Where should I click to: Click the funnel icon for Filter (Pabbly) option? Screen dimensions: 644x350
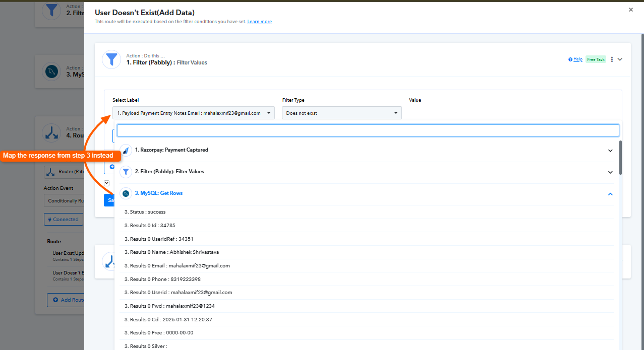tap(126, 172)
